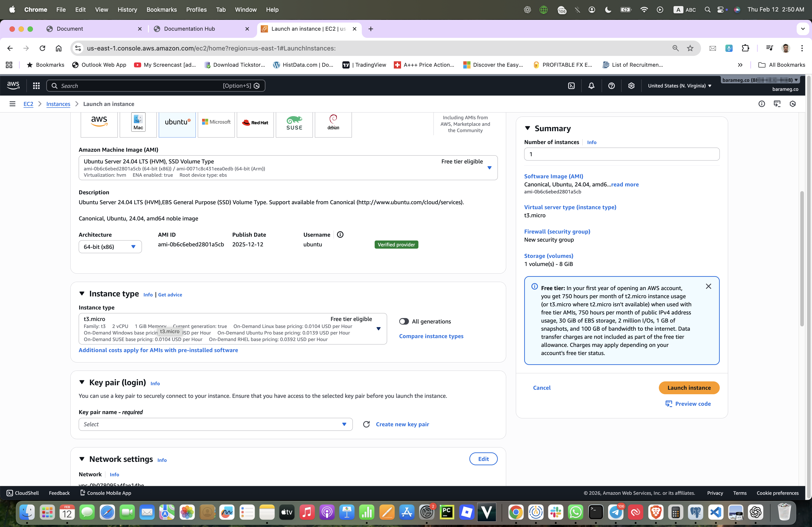Image resolution: width=812 pixels, height=527 pixels.
Task: Open AWS services grid menu
Action: click(36, 86)
